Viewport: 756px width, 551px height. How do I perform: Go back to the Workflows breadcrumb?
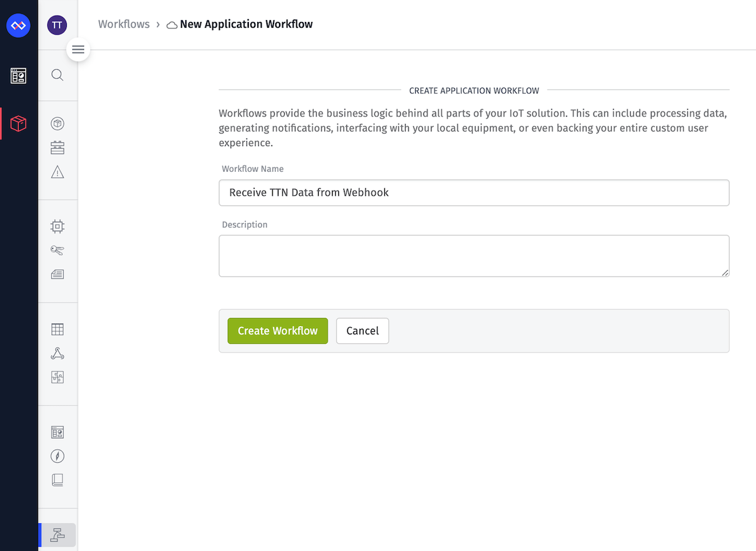[x=124, y=24]
